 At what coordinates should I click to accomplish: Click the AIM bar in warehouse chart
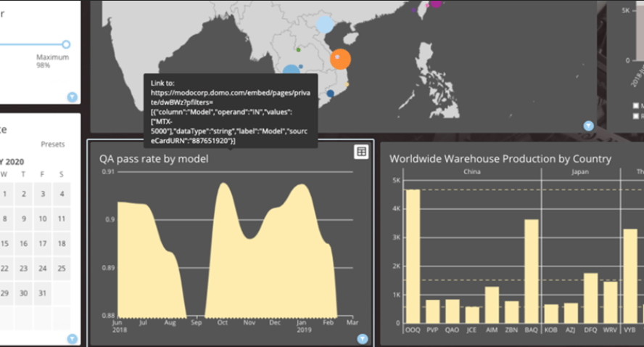pyautogui.click(x=492, y=305)
